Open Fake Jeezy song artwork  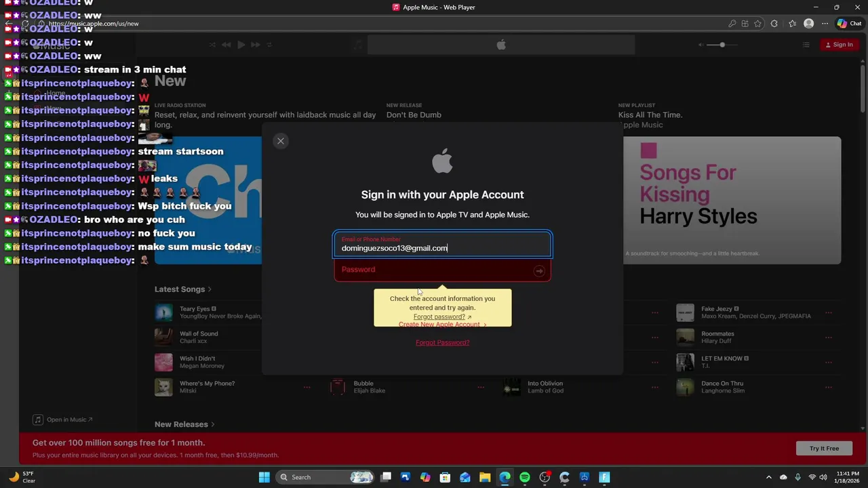click(x=686, y=312)
